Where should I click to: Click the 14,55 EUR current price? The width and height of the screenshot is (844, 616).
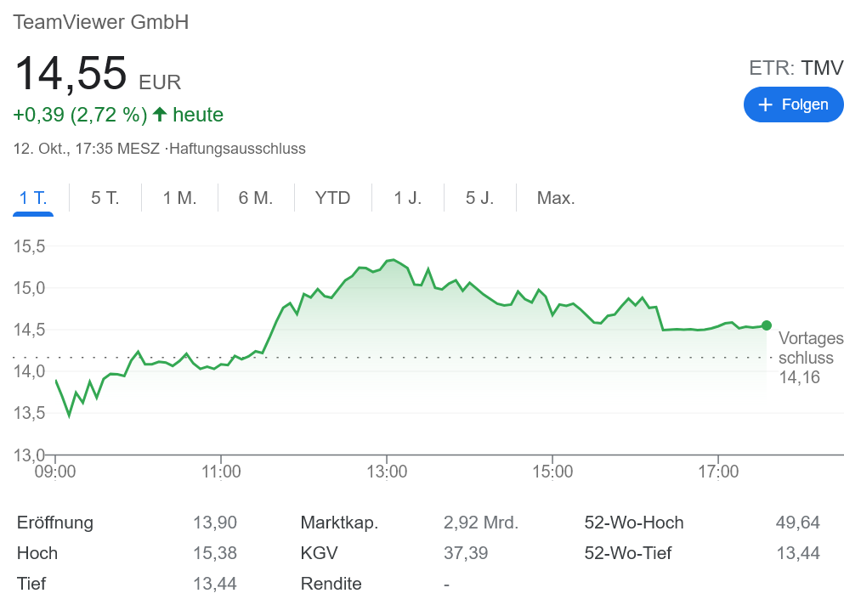click(98, 73)
